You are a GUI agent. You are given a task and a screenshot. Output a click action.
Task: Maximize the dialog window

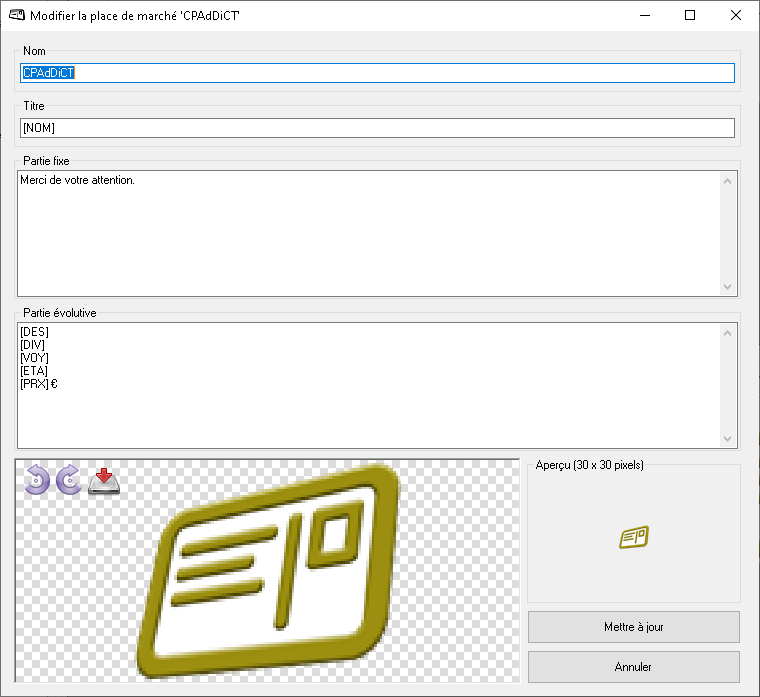click(x=690, y=16)
